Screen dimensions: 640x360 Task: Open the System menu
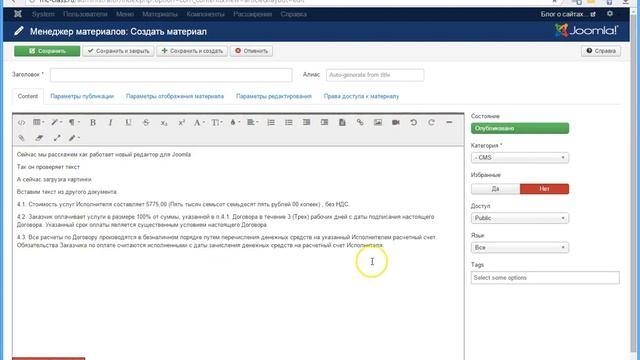43,14
